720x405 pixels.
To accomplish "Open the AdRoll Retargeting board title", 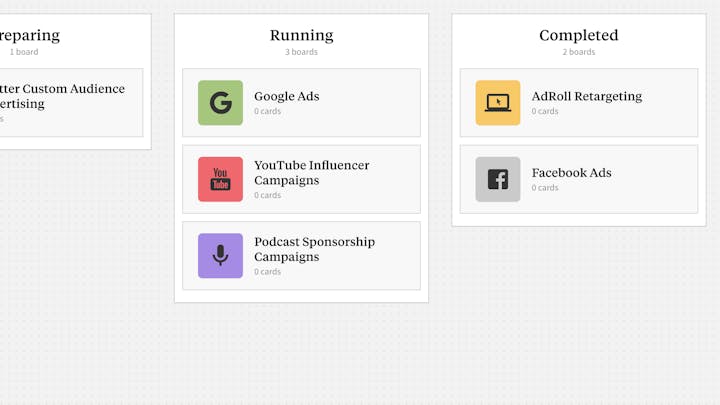I will pos(587,96).
